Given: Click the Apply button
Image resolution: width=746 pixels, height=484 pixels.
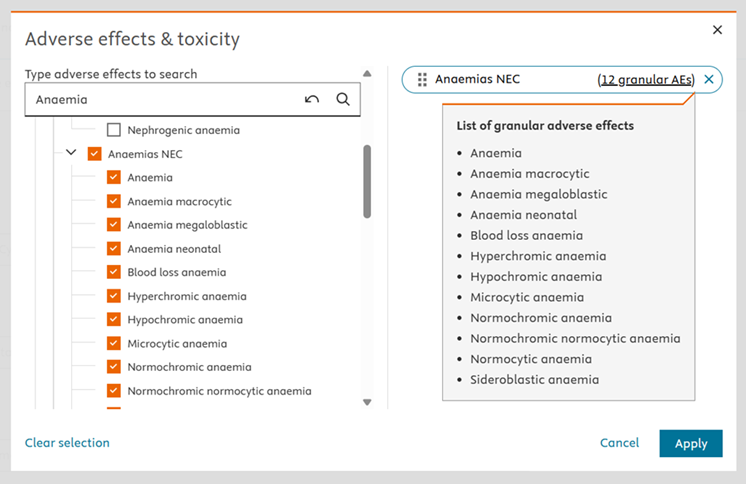Looking at the screenshot, I should tap(690, 443).
